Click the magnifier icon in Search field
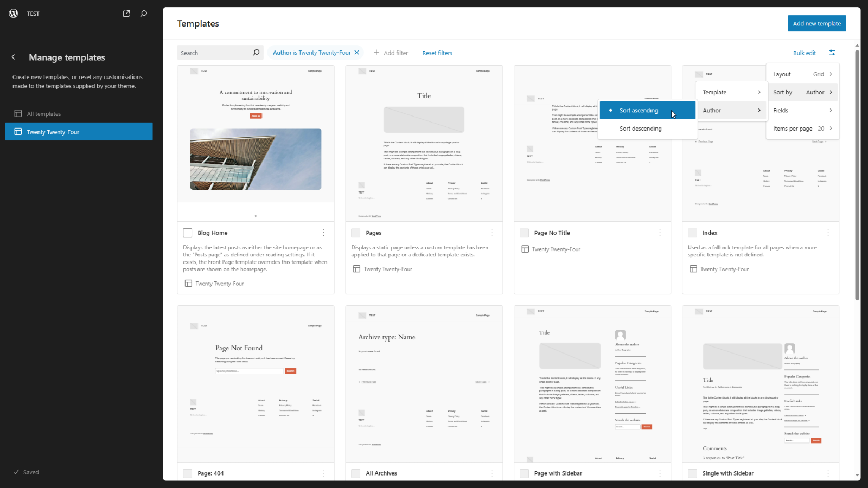The image size is (868, 488). point(256,53)
